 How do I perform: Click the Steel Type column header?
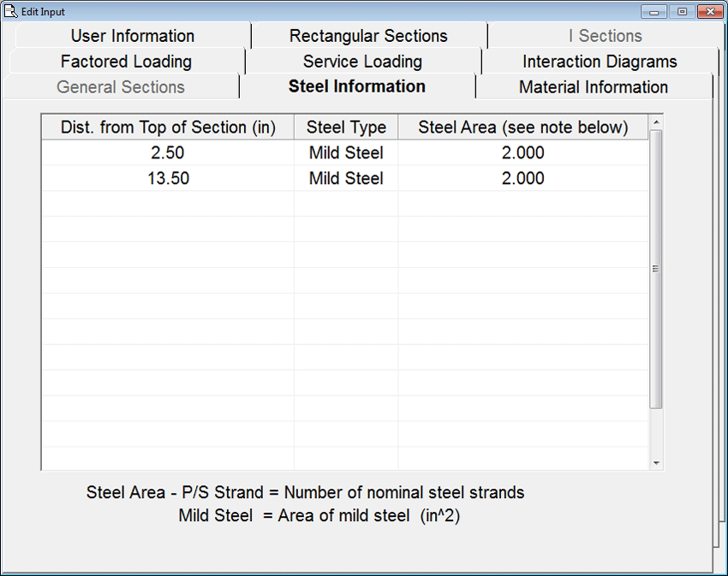pos(346,128)
